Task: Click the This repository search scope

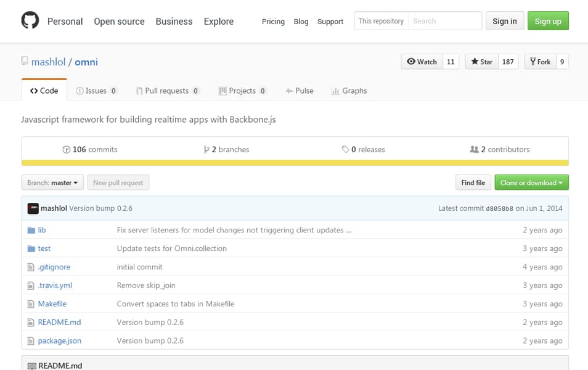Action: (x=381, y=21)
